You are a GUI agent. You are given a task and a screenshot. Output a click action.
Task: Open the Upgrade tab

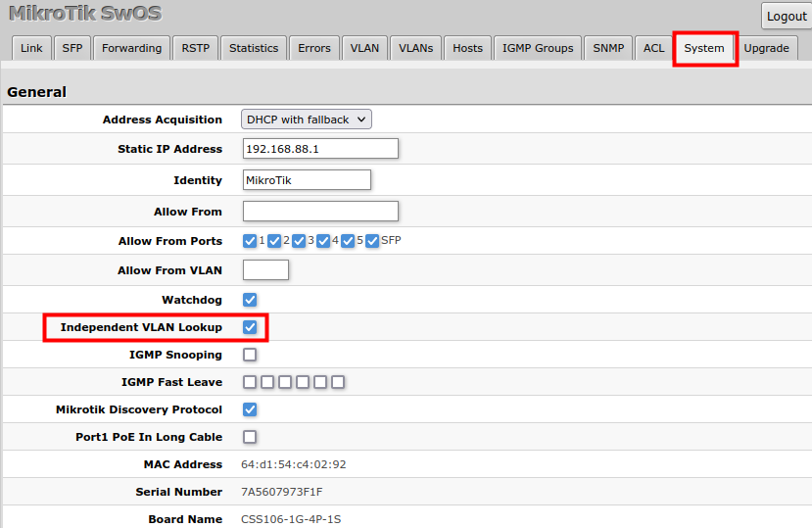coord(766,48)
